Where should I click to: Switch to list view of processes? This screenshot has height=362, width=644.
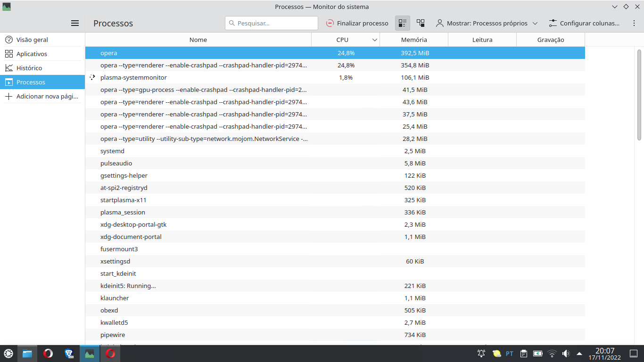[x=403, y=23]
